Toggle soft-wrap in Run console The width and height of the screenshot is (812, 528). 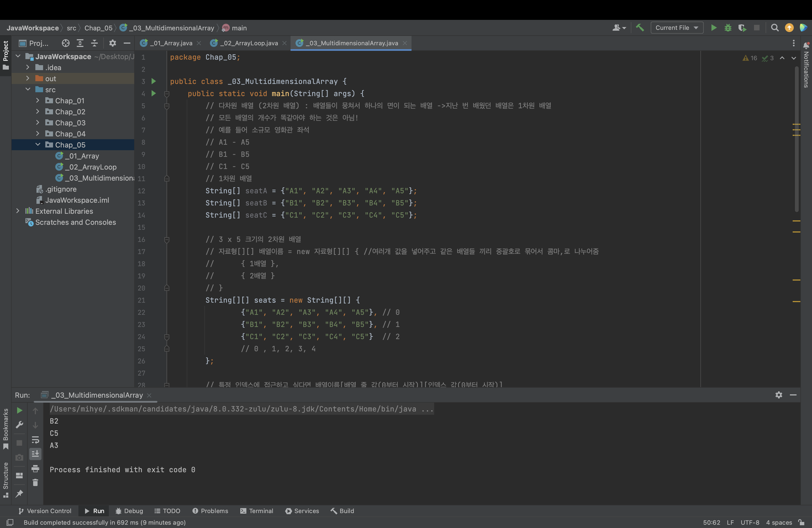[35, 440]
